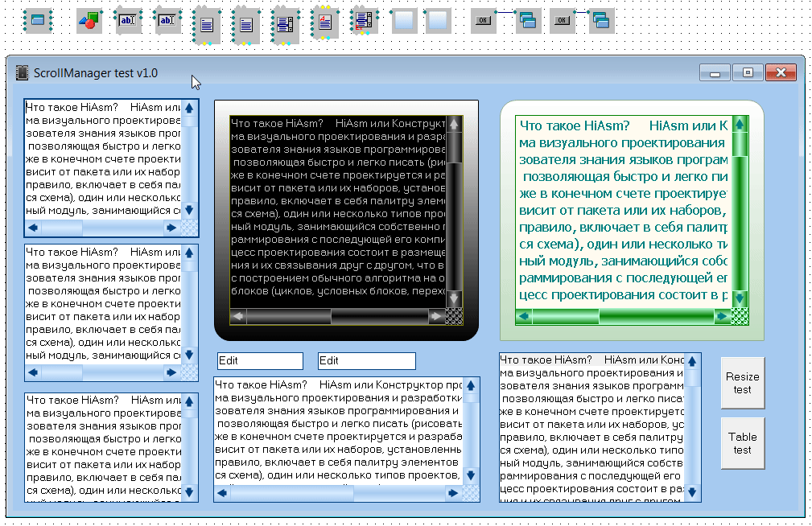The width and height of the screenshot is (812, 526).
Task: Click the left arrow of the black panel's horizontal scrollbar
Action: pos(238,316)
